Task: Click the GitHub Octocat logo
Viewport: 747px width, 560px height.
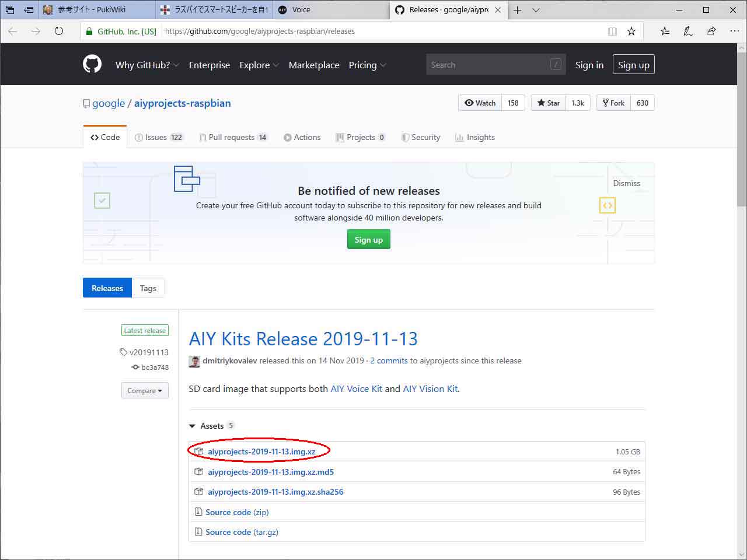Action: point(92,64)
